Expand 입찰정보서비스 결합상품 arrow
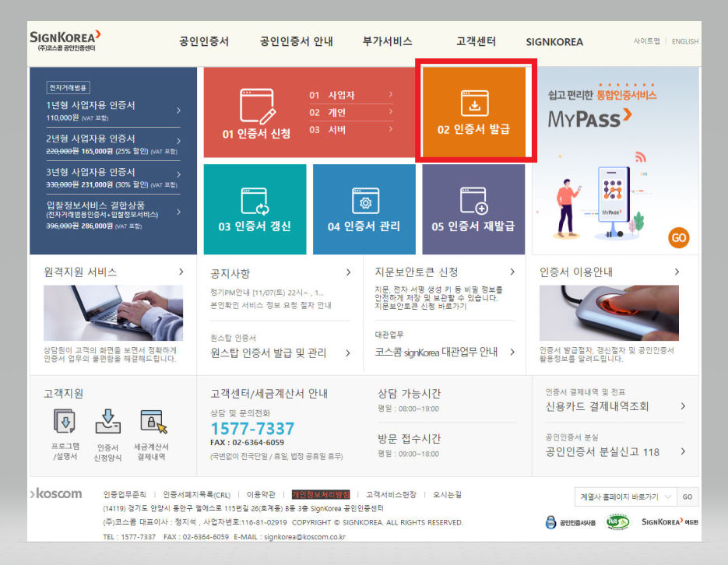 (179, 212)
